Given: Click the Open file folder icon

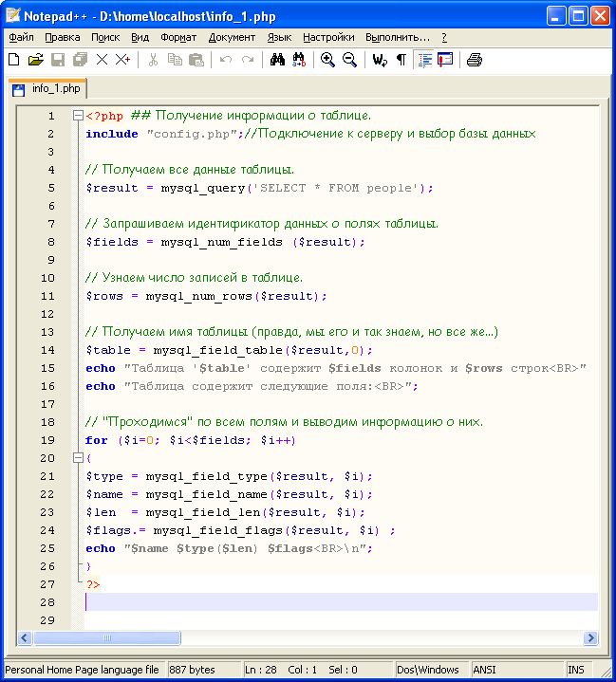Looking at the screenshot, I should [x=35, y=60].
